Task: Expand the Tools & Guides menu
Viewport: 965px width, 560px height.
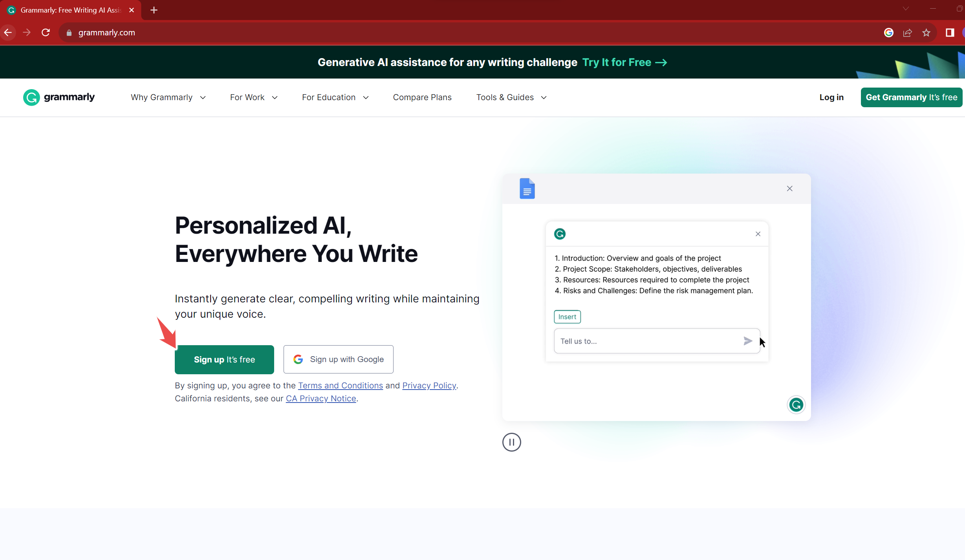Action: click(x=511, y=97)
